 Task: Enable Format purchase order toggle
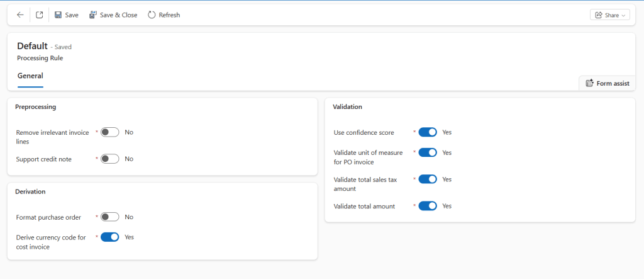(x=110, y=217)
